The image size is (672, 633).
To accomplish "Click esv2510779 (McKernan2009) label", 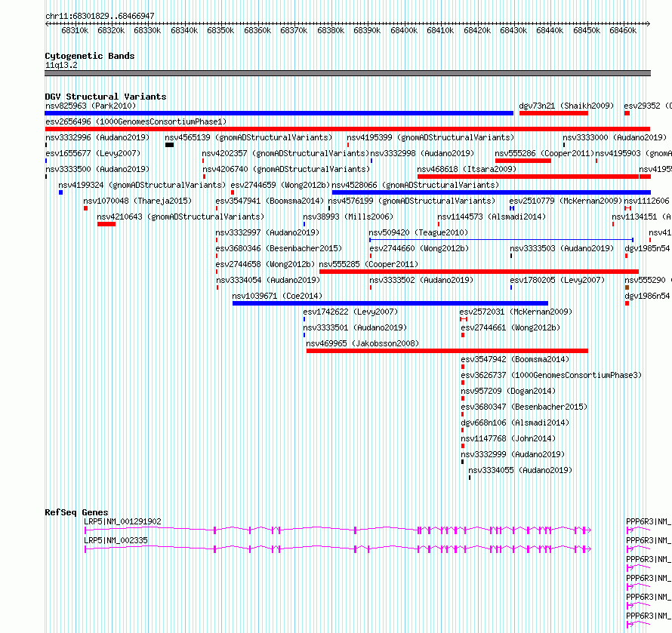I will 566,201.
